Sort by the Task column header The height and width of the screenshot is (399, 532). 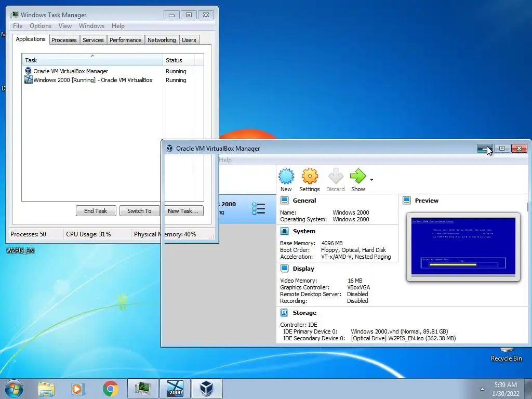[92, 60]
